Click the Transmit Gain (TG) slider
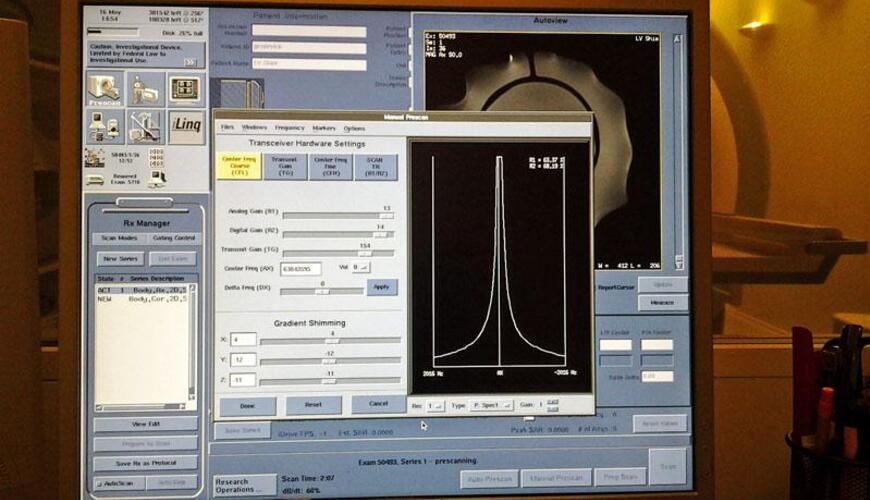 coord(338,253)
